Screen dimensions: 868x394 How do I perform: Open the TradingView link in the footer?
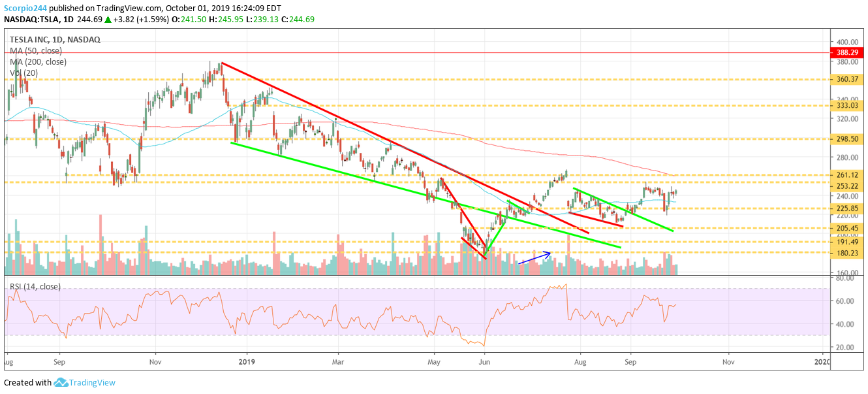93,383
